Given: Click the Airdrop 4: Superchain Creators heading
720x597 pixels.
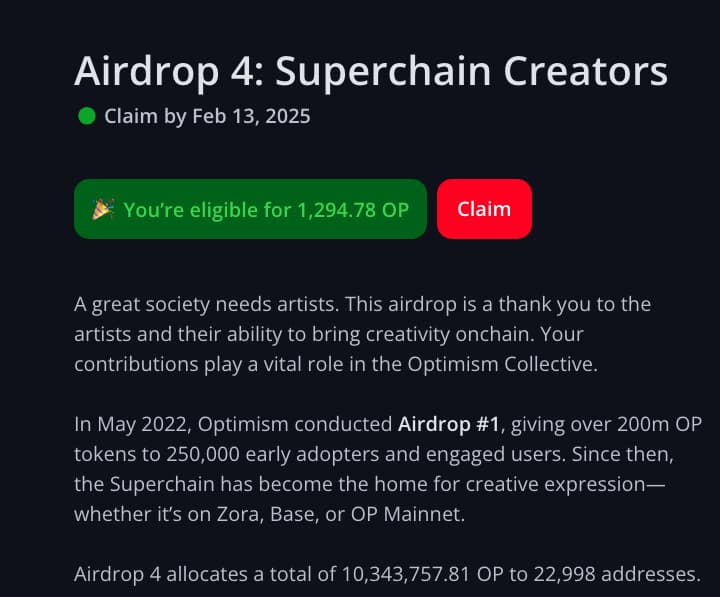Looking at the screenshot, I should (371, 72).
